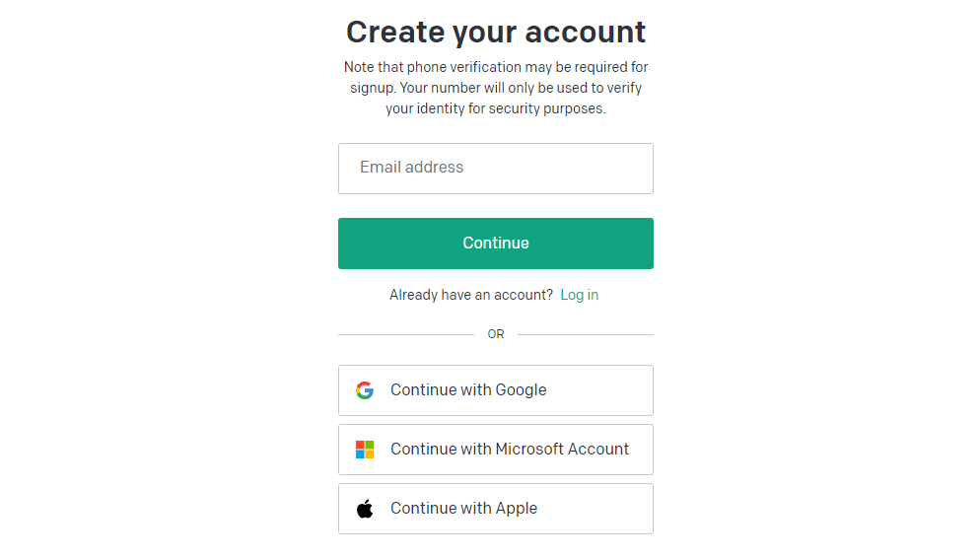Open the Log in link
The width and height of the screenshot is (980, 558).
click(580, 295)
